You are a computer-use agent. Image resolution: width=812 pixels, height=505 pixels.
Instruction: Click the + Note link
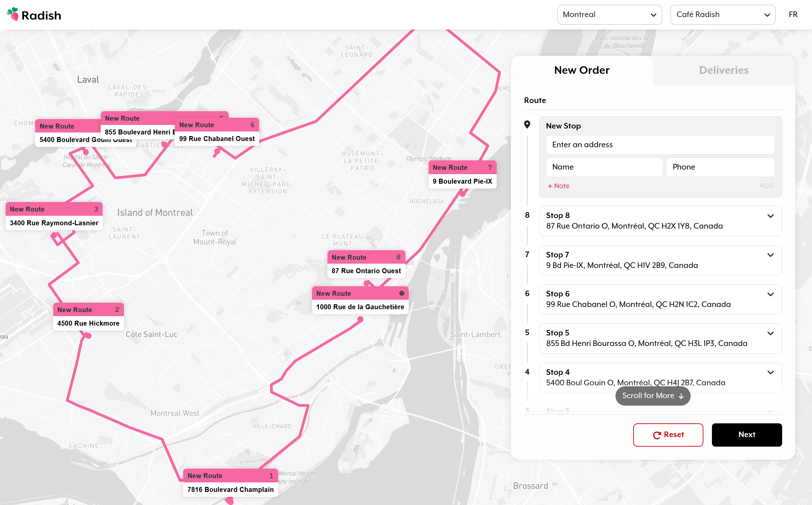(x=558, y=186)
